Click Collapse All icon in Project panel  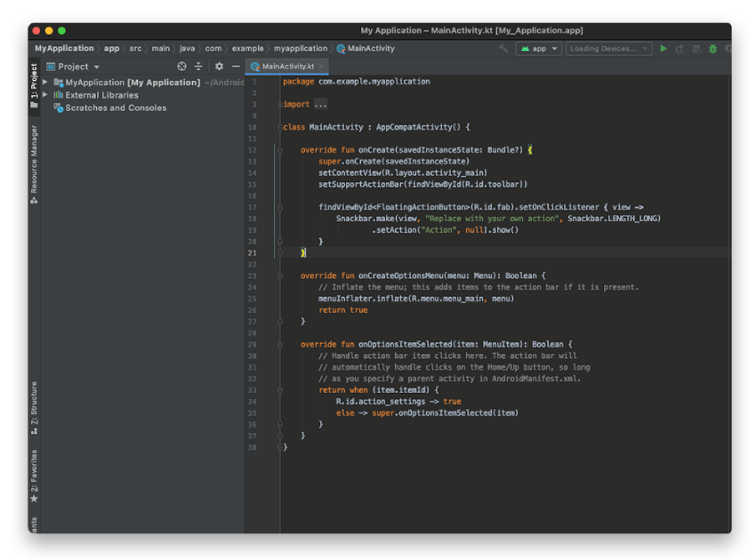click(x=198, y=67)
